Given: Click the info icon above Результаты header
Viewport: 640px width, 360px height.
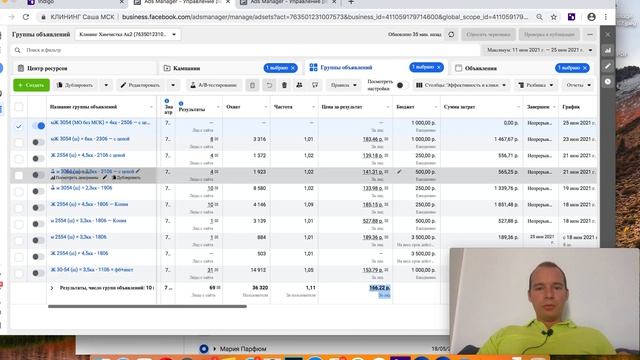Looking at the screenshot, I should coord(181,104).
